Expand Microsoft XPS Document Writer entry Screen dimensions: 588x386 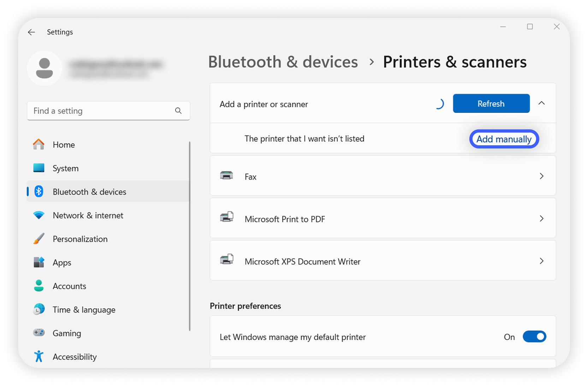tap(541, 261)
